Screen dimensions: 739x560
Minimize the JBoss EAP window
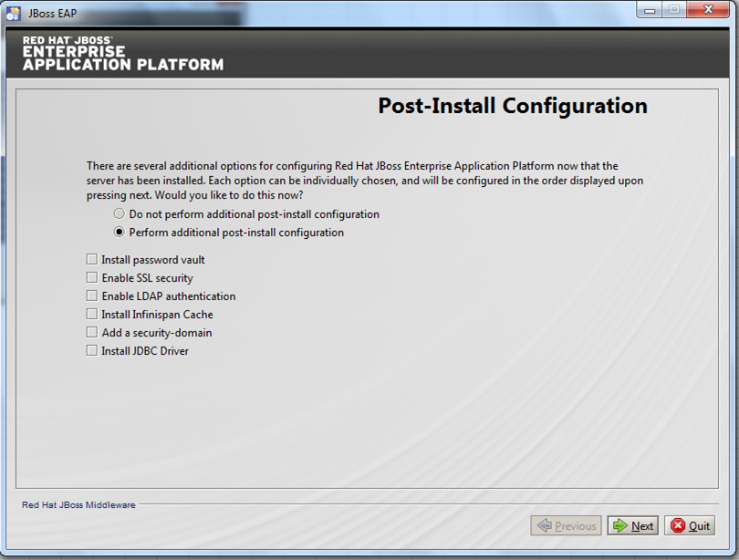pos(650,10)
